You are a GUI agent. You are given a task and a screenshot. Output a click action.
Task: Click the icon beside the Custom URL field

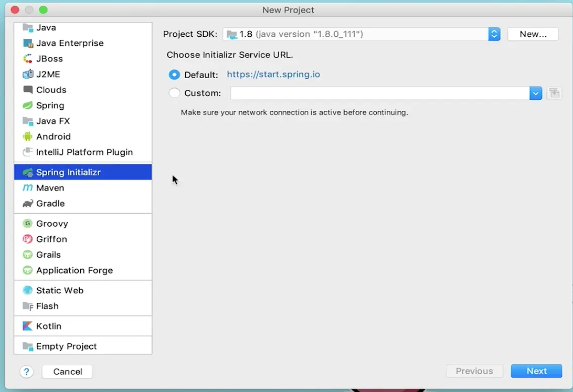pos(554,93)
